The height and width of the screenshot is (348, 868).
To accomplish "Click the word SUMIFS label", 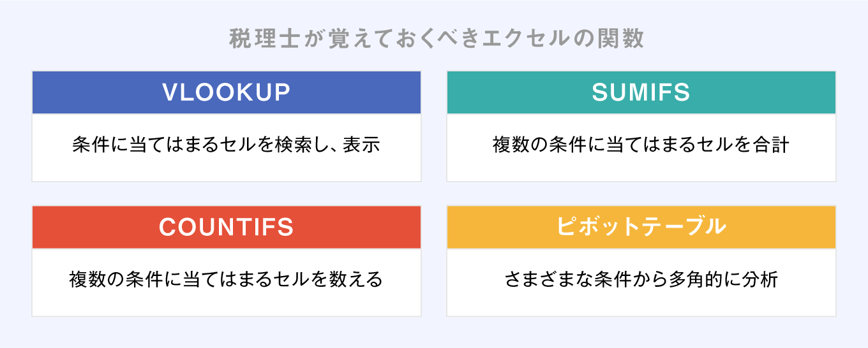I will click(641, 93).
